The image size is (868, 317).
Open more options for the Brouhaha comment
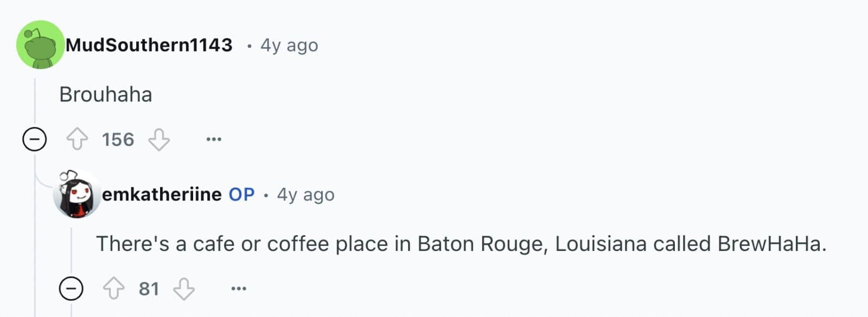pyautogui.click(x=214, y=139)
